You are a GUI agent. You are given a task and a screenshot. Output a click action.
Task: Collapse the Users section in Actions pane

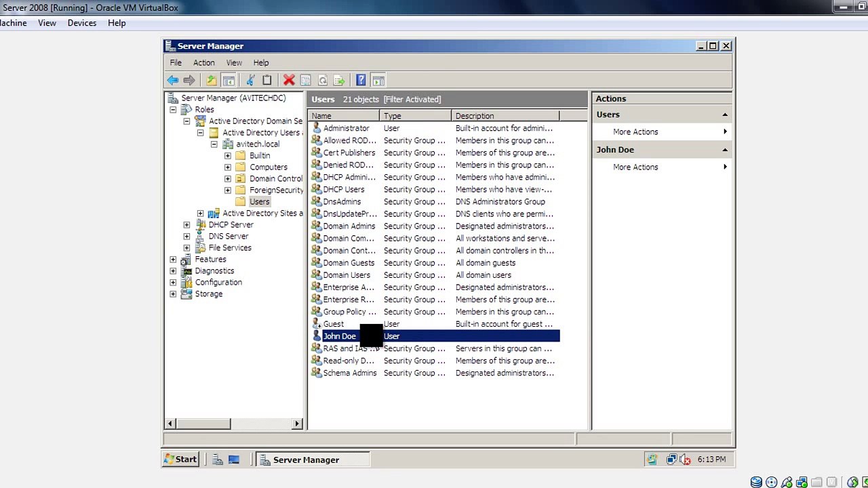[725, 115]
